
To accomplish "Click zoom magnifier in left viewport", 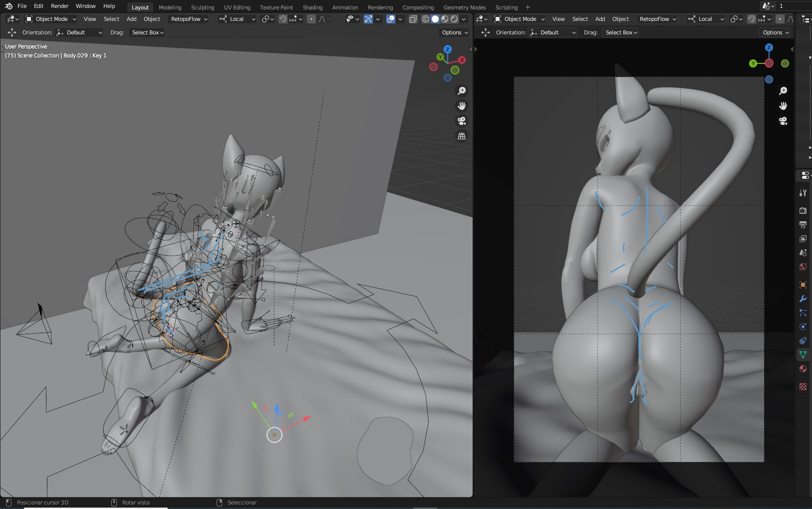I will coord(462,91).
